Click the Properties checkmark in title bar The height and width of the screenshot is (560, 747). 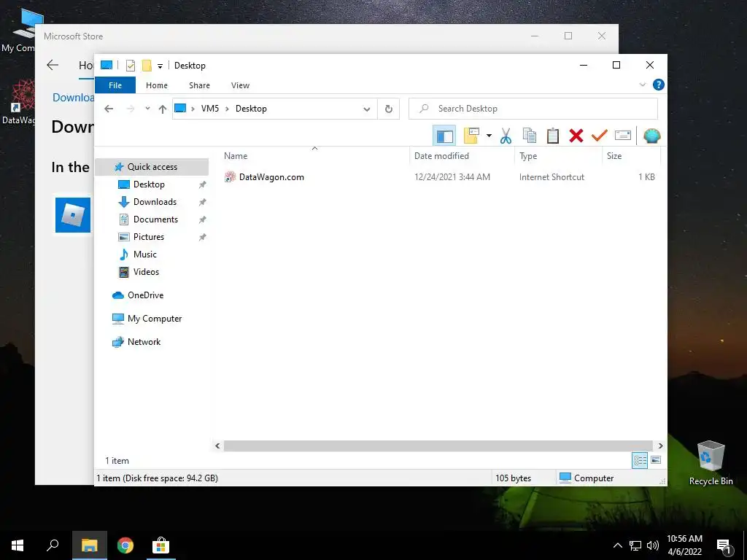click(130, 66)
